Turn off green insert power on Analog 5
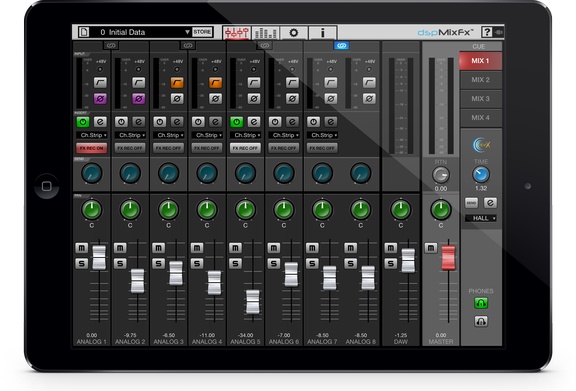Viewport: 576px width, 391px height. (237, 122)
